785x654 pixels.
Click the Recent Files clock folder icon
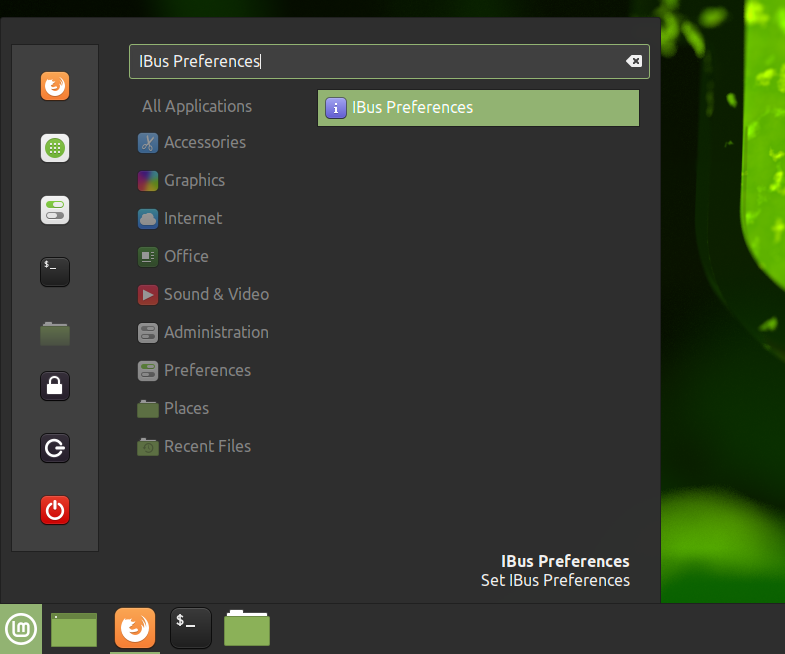(148, 447)
